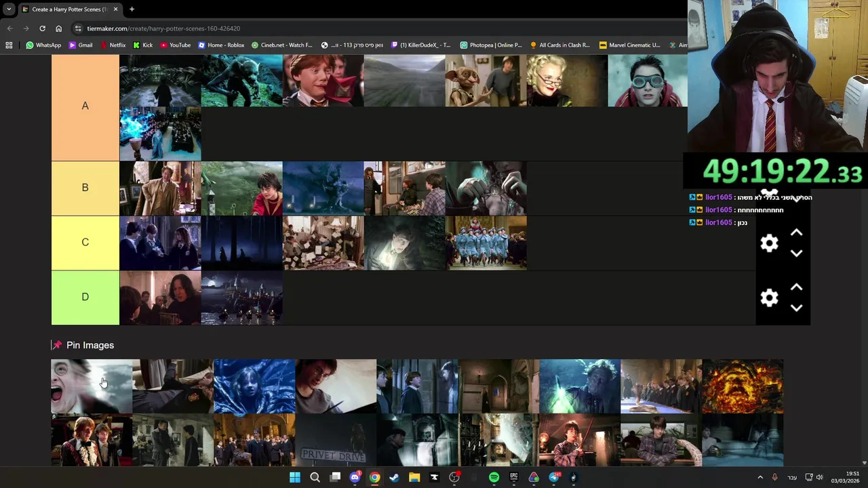Select the Dobby image in tier A
Viewport: 868px width, 488px height.
coord(486,81)
